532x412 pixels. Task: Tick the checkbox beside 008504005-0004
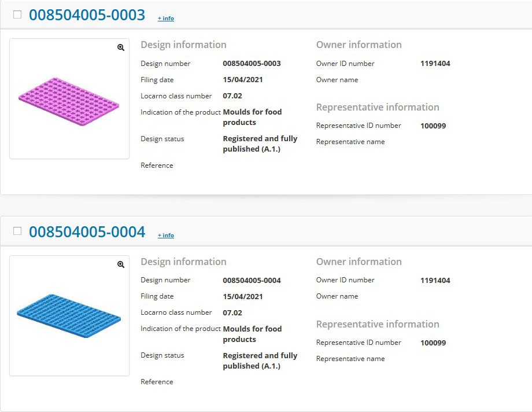point(17,231)
